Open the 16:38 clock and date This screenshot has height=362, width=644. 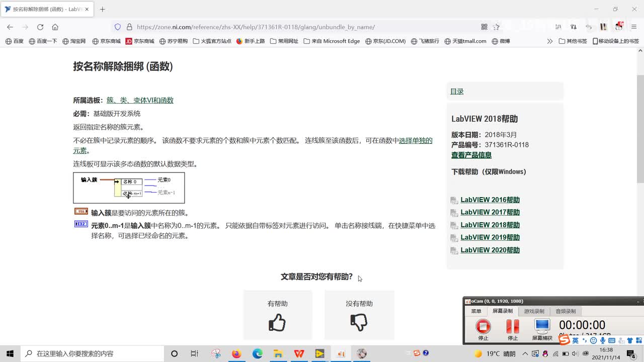(x=606, y=353)
